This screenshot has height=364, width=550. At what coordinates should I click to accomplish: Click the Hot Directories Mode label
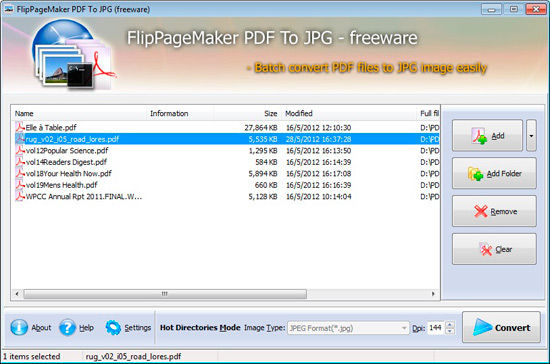pyautogui.click(x=200, y=328)
